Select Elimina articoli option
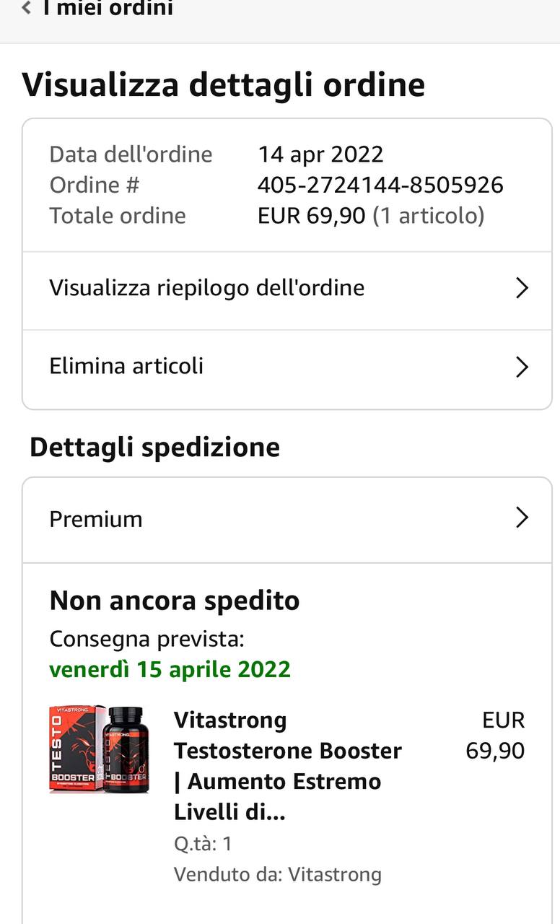This screenshot has width=560, height=924. [x=127, y=366]
